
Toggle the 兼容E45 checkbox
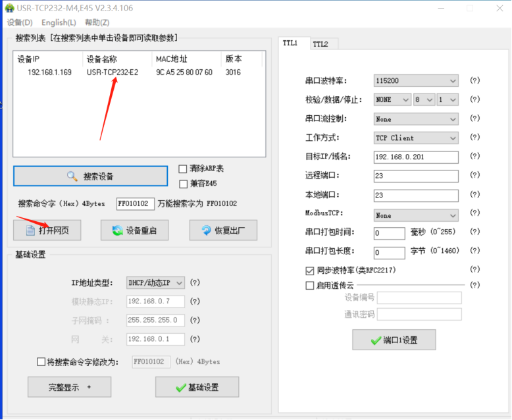[x=183, y=184]
